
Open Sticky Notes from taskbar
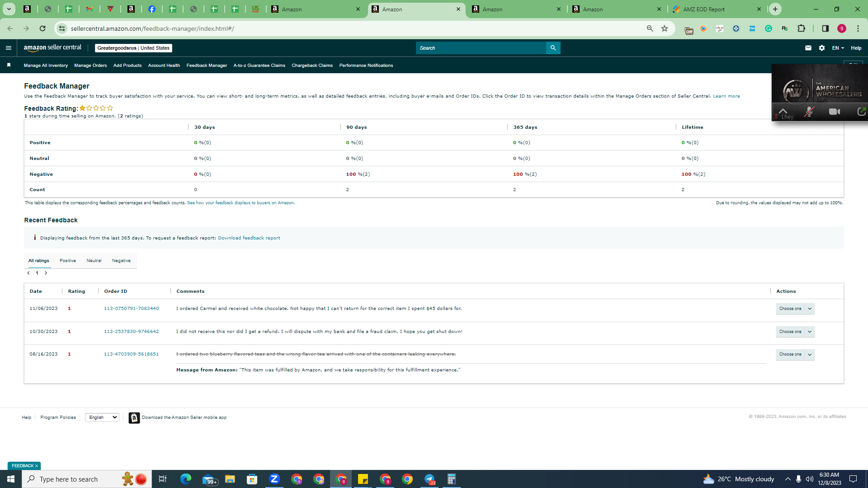[363, 479]
